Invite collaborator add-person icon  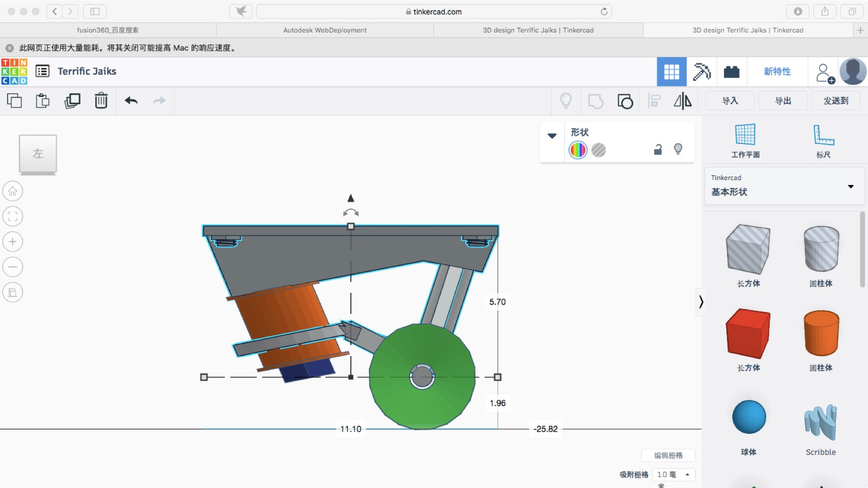[x=825, y=73]
